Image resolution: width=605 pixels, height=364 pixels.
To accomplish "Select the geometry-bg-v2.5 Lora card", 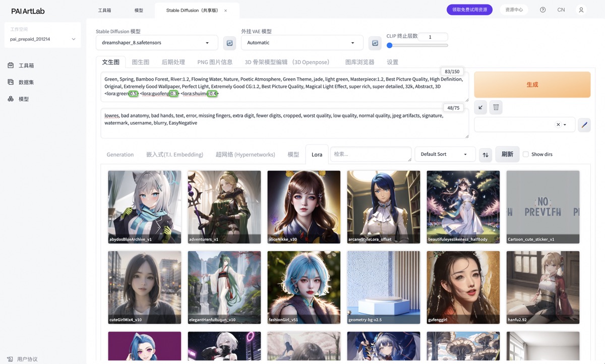I will point(384,287).
